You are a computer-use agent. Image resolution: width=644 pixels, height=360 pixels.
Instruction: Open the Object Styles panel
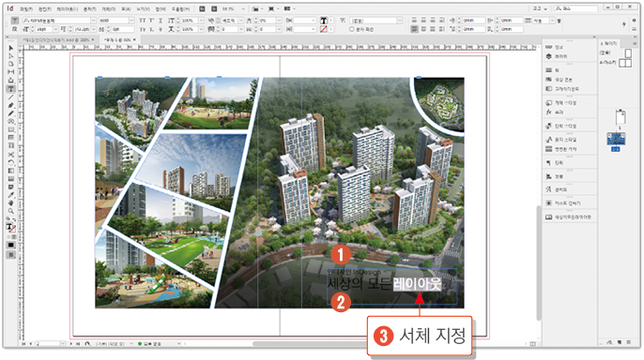pyautogui.click(x=561, y=102)
